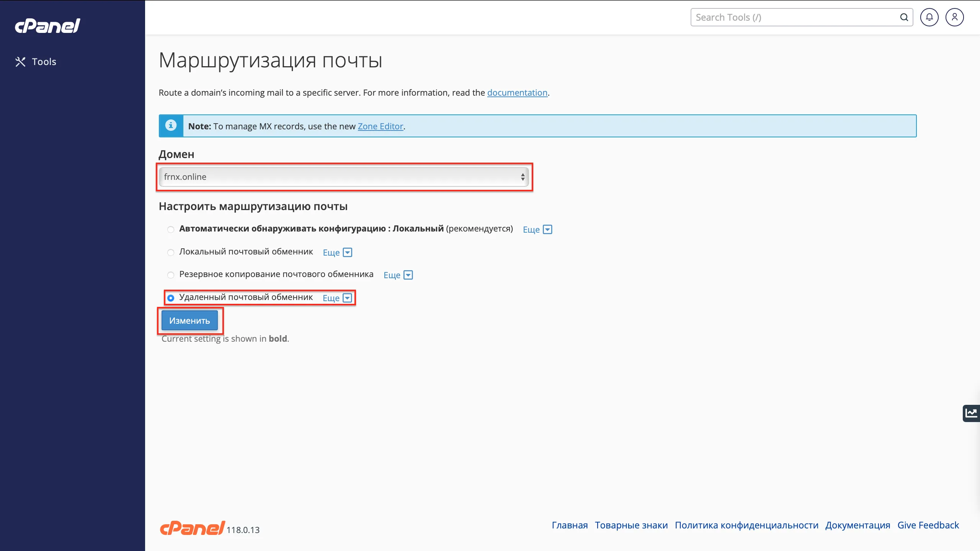Select Локальный почтовый обменник radio option
Image resolution: width=980 pixels, height=551 pixels.
tap(171, 252)
